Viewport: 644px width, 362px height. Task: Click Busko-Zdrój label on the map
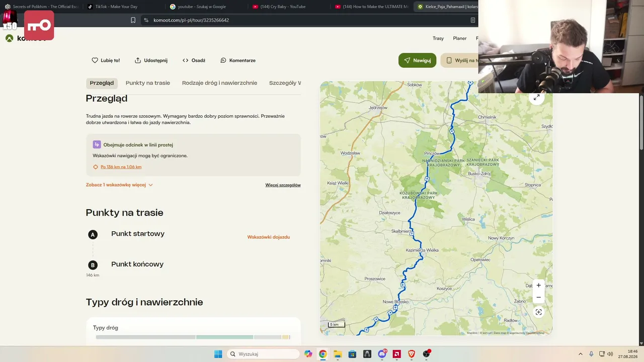coord(479,173)
